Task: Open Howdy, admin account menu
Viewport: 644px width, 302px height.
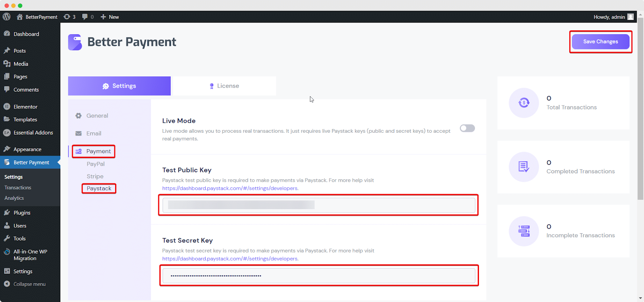Action: click(x=613, y=17)
